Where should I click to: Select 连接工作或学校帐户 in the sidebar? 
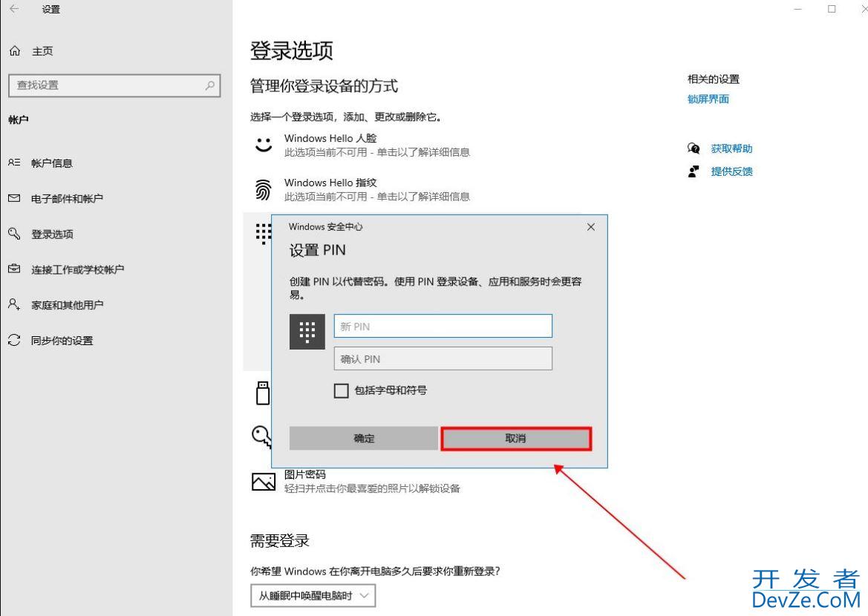click(x=76, y=269)
